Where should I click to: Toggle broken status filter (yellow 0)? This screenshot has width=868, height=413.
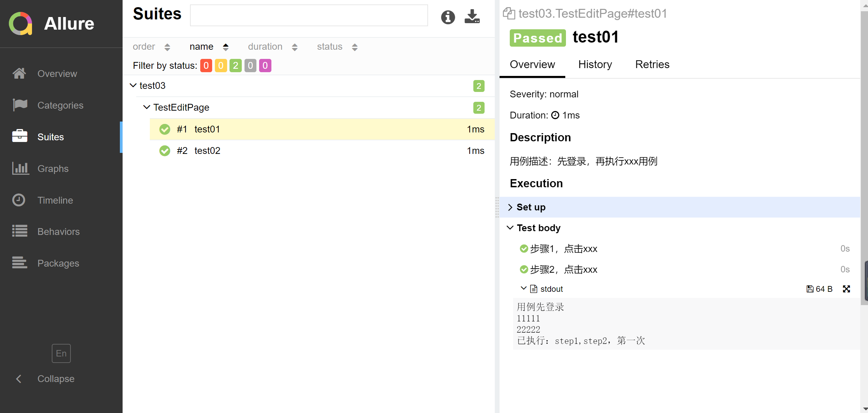pyautogui.click(x=221, y=65)
